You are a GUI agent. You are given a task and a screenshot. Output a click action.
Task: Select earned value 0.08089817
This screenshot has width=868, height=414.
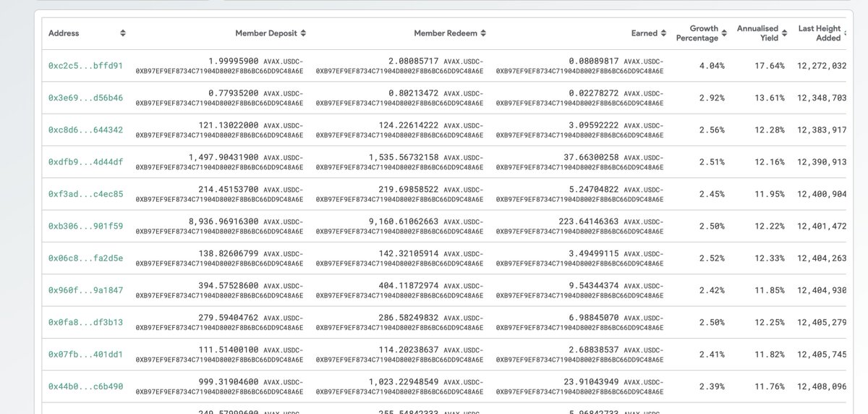pyautogui.click(x=593, y=62)
